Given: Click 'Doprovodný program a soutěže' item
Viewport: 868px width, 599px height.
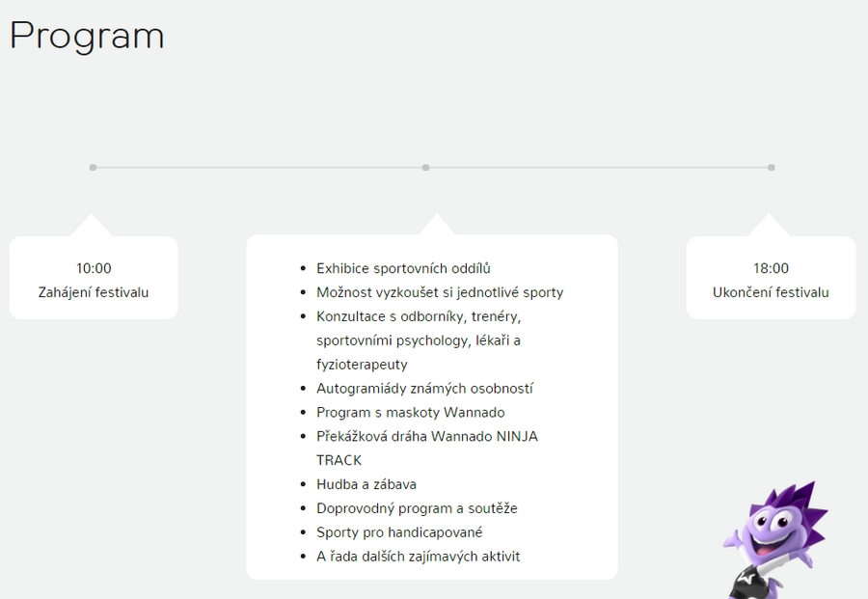Looking at the screenshot, I should pyautogui.click(x=417, y=508).
